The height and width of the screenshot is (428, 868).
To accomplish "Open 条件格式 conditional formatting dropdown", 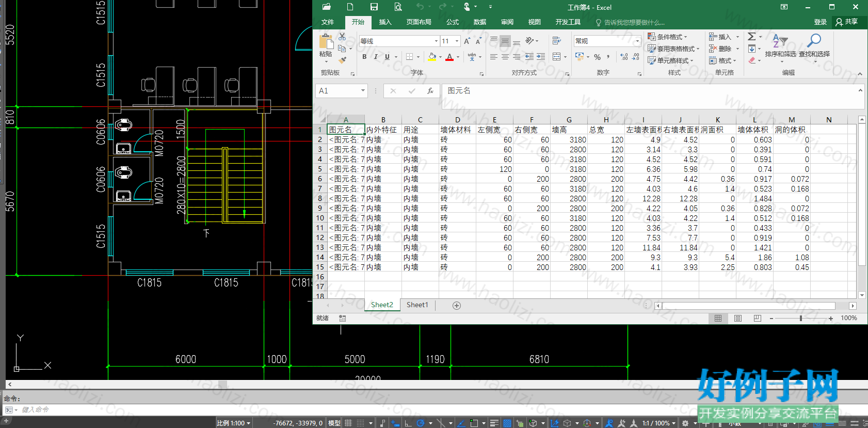I will pos(668,37).
